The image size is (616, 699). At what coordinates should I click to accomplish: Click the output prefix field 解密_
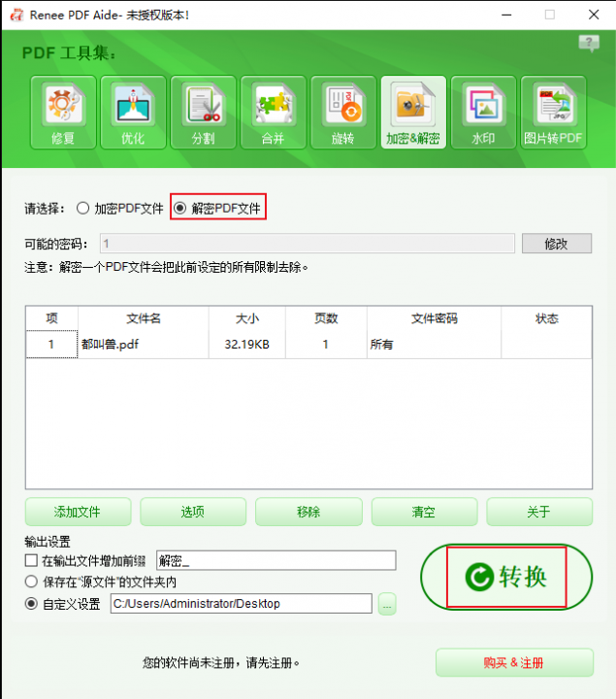pyautogui.click(x=276, y=560)
